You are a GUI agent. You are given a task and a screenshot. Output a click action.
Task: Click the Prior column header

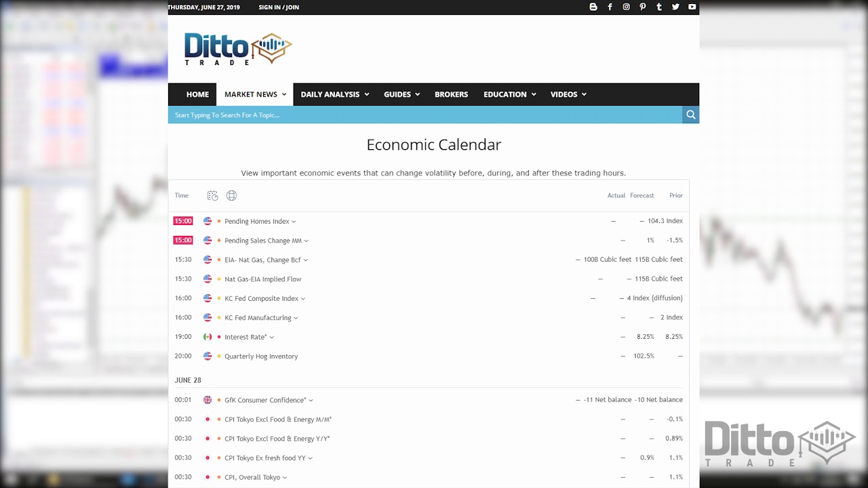coord(676,195)
